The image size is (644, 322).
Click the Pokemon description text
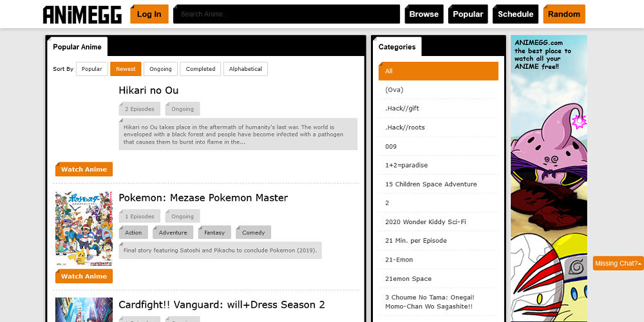[x=220, y=250]
